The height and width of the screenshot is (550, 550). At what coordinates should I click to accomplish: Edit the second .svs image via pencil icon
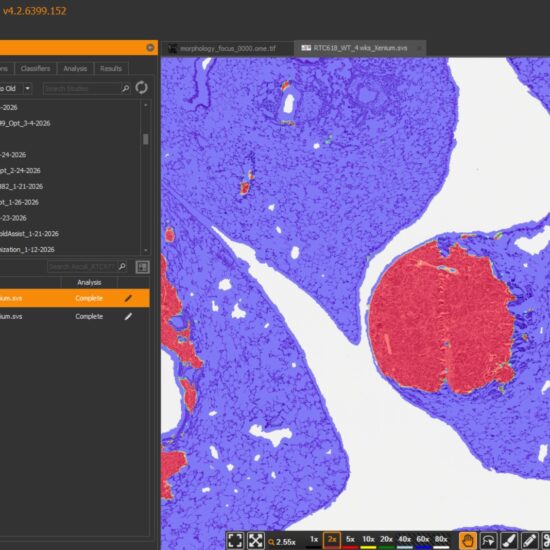[128, 316]
